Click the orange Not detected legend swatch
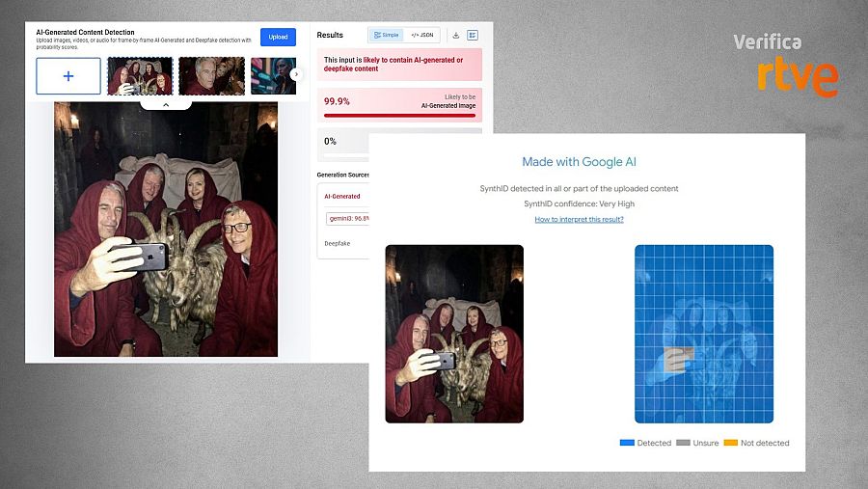868x489 pixels. [730, 443]
